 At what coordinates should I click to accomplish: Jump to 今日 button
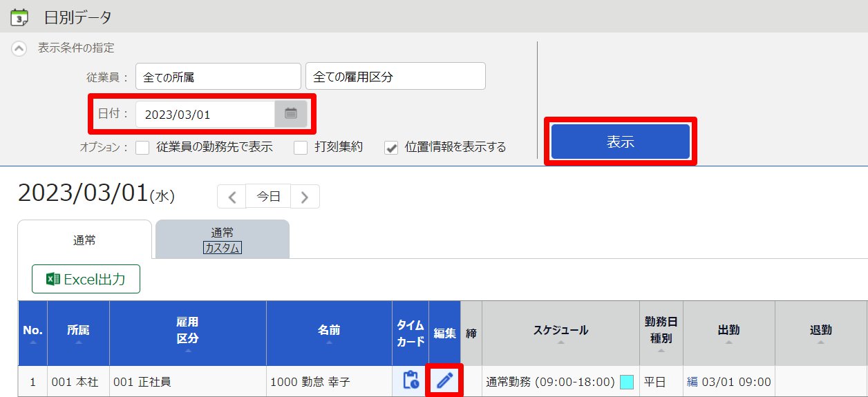(x=269, y=197)
